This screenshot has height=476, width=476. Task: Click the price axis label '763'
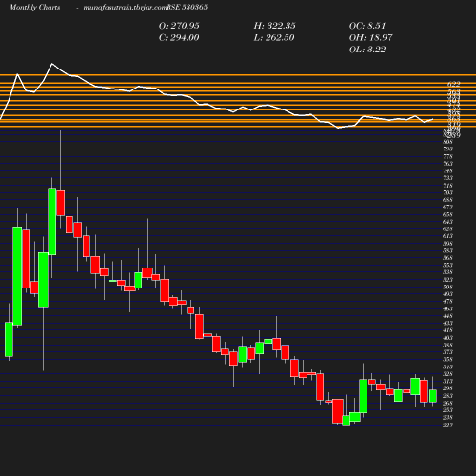tap(447, 164)
